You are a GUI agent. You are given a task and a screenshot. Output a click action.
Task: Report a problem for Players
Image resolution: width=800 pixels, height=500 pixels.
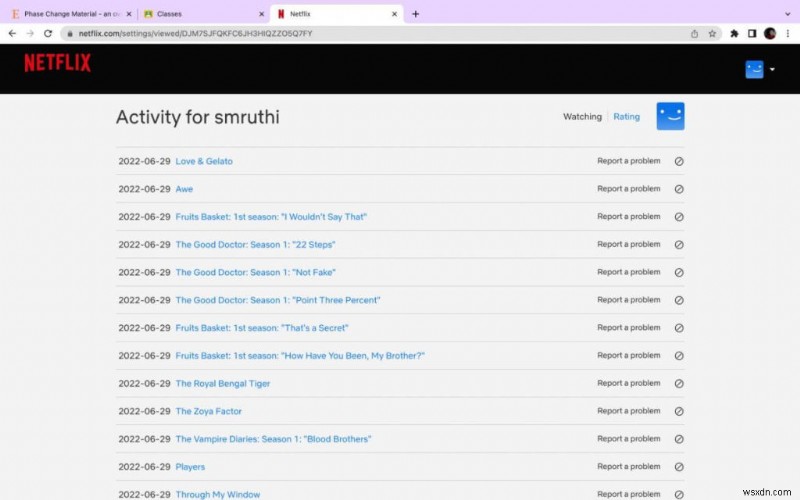pyautogui.click(x=629, y=467)
